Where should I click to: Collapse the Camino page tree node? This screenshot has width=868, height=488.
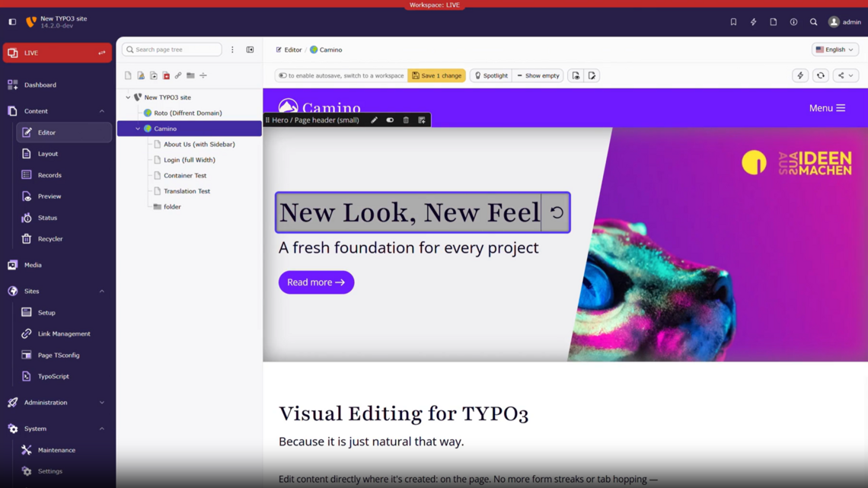[x=138, y=129]
